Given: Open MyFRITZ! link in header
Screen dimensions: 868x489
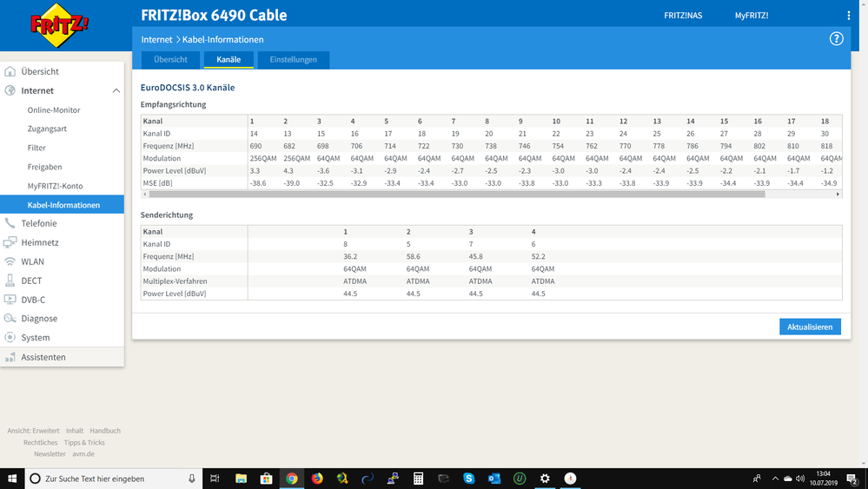Looking at the screenshot, I should click(x=752, y=16).
